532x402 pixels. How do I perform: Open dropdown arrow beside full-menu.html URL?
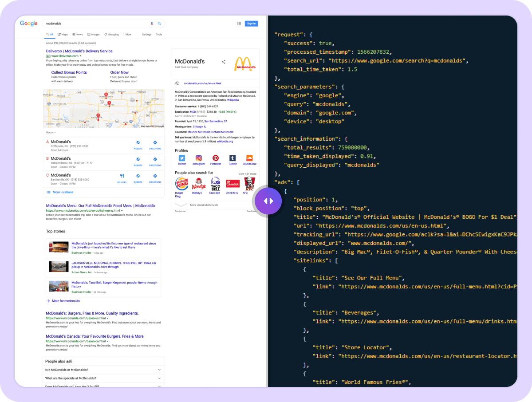point(122,211)
